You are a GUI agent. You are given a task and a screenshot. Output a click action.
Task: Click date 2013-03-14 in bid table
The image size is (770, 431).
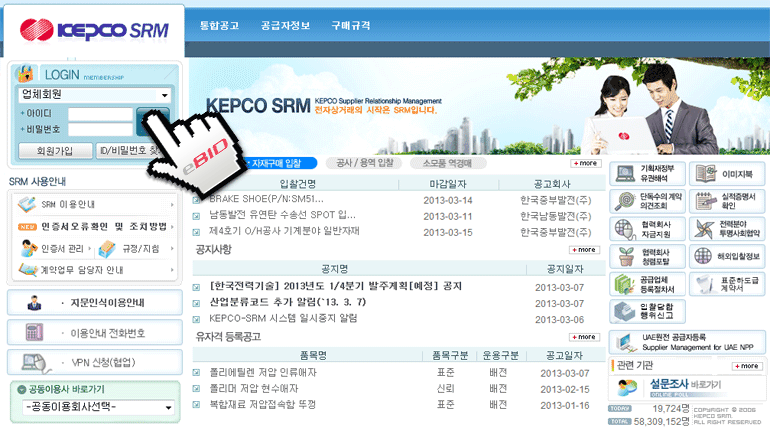click(447, 200)
